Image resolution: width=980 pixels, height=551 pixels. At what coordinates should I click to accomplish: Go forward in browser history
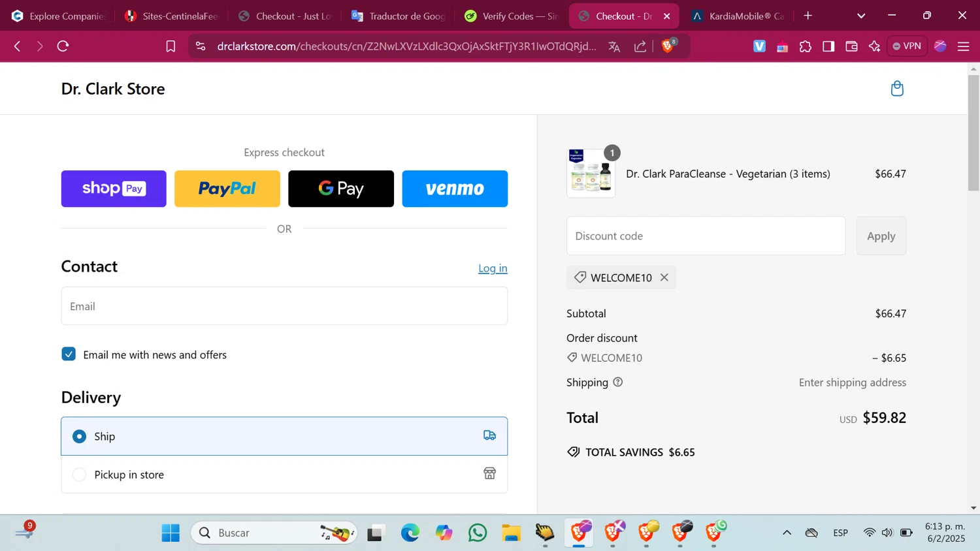tap(40, 46)
